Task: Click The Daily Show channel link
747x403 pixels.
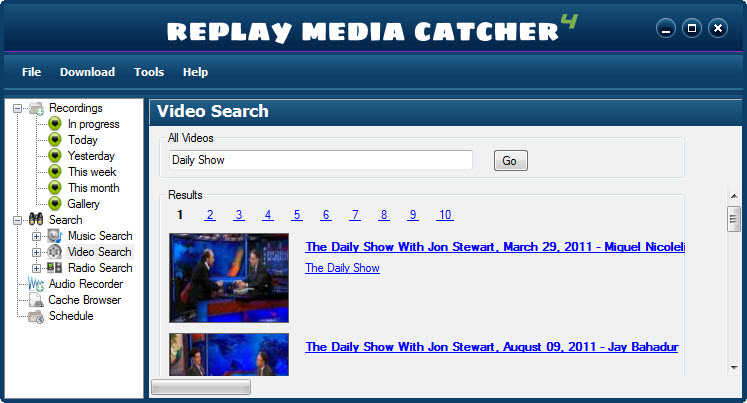Action: tap(343, 268)
